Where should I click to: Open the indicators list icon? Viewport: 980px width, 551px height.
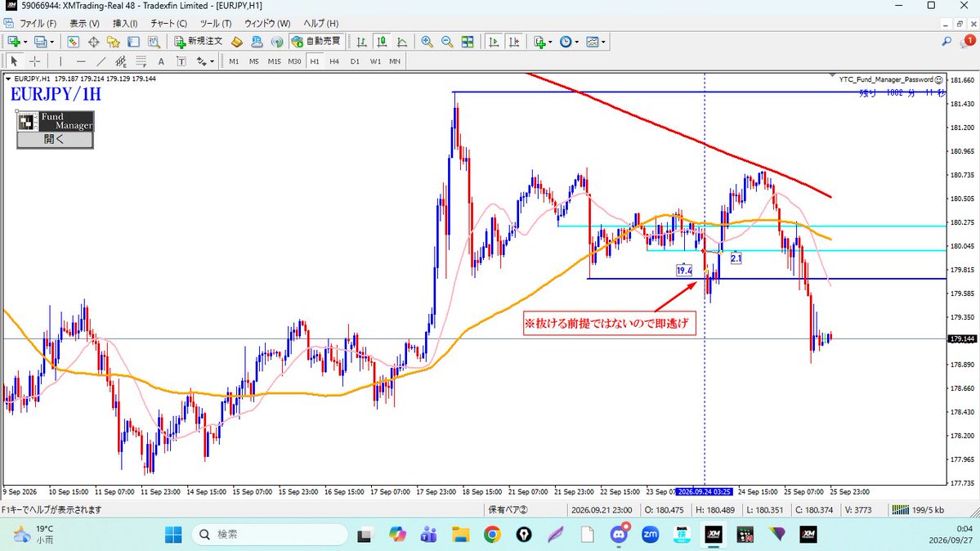click(539, 42)
